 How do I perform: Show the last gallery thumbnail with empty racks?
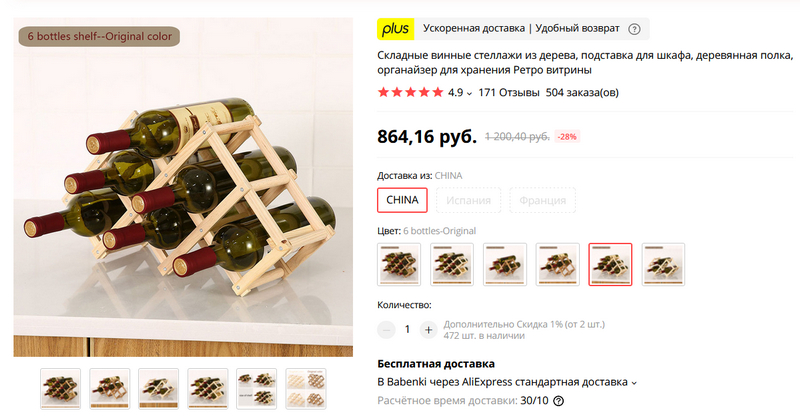click(x=306, y=388)
